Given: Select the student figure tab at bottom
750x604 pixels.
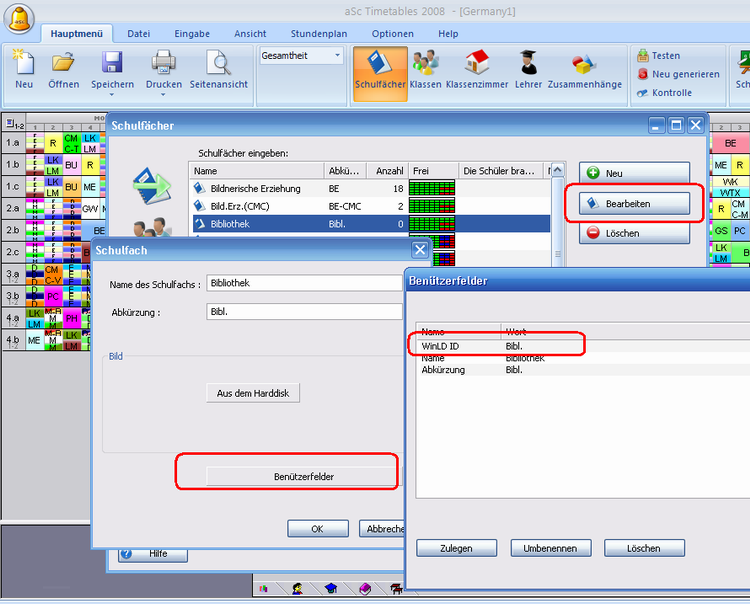Looking at the screenshot, I should (x=298, y=588).
